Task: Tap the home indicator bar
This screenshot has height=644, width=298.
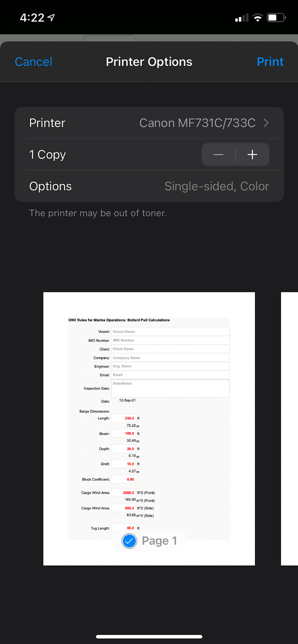Action: click(149, 637)
